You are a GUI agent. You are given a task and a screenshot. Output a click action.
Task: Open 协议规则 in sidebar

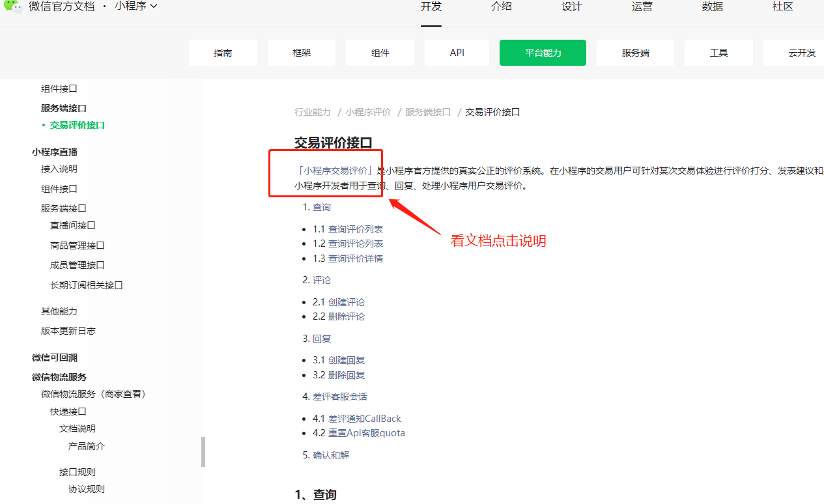[x=87, y=489]
